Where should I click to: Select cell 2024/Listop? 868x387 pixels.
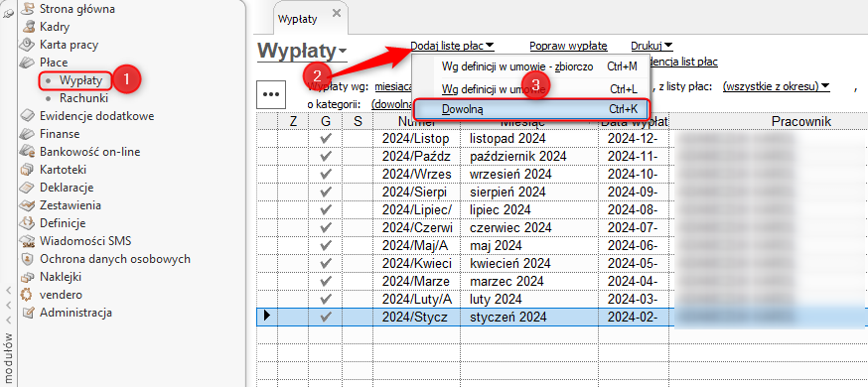point(417,139)
